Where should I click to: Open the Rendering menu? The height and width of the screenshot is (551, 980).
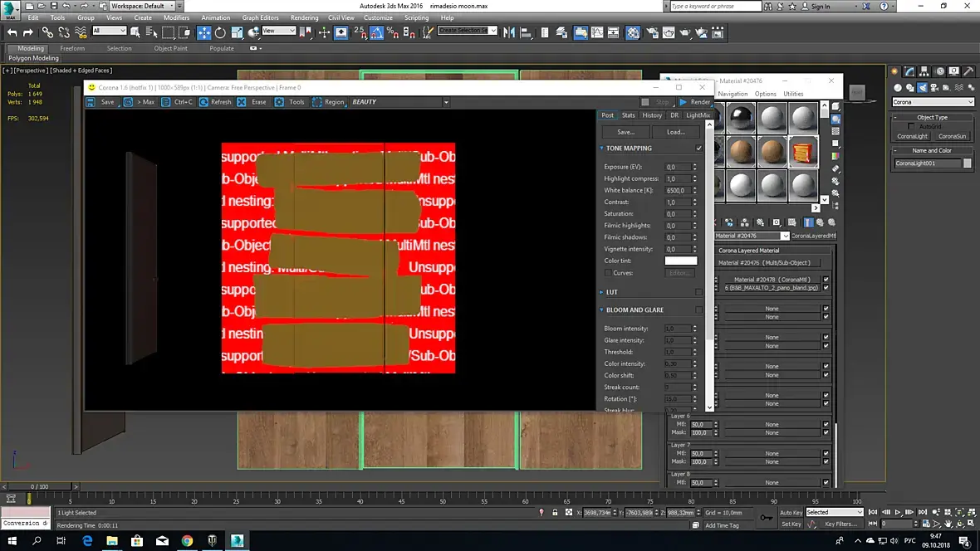(x=304, y=18)
